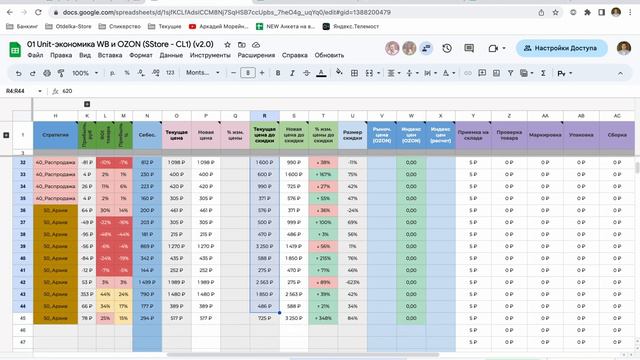Go to Sheets home via the green logo
The height and width of the screenshot is (360, 640).
coord(15,50)
